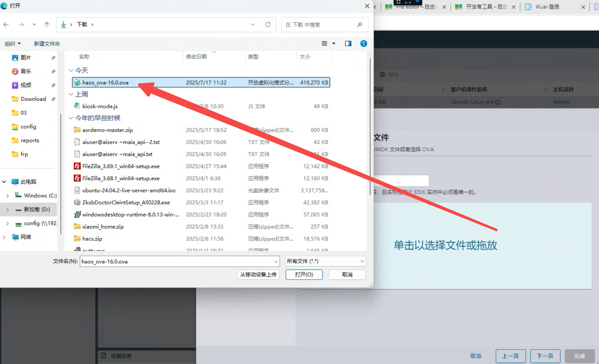Collapse the 今年的早些时候 group
The height and width of the screenshot is (364, 599).
(71, 118)
